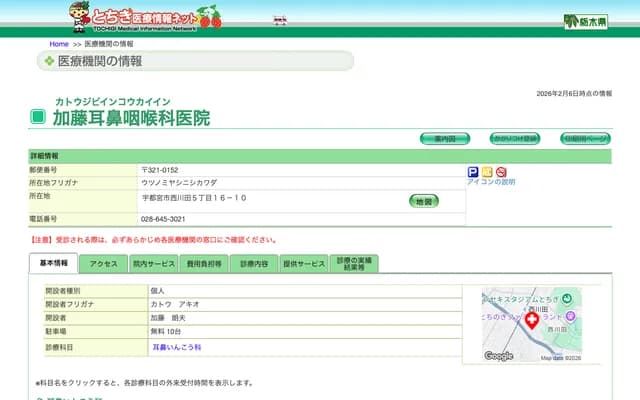This screenshot has height=400, width=640.
Task: Open 耳鼻いんこう科 department link
Action: (177, 347)
